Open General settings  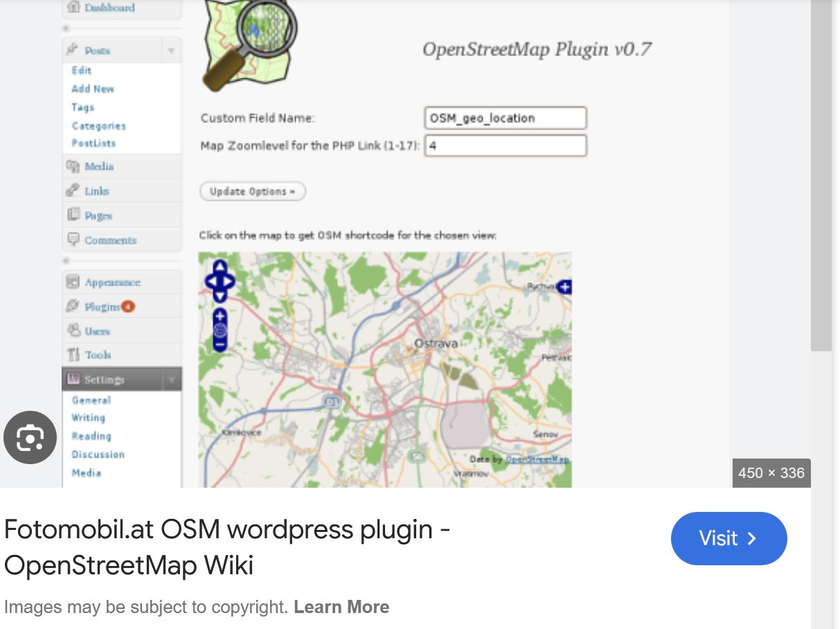point(91,400)
